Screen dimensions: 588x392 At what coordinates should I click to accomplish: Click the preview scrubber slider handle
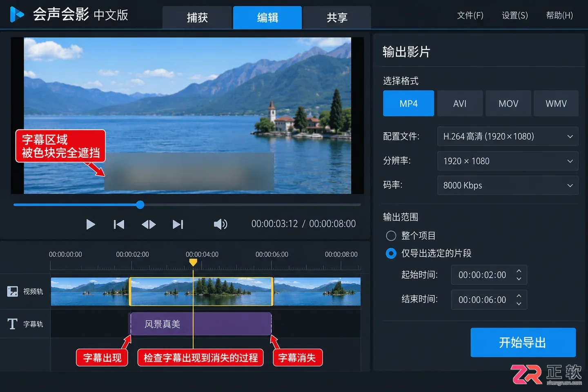click(x=140, y=205)
